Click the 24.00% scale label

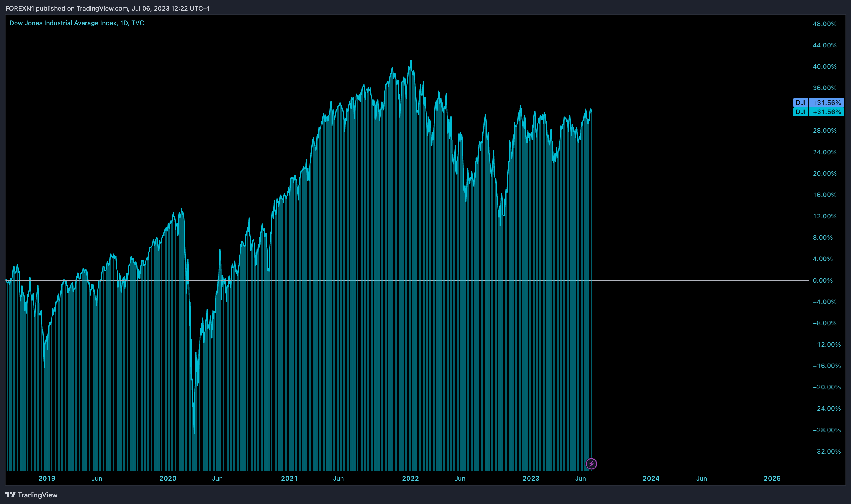825,152
